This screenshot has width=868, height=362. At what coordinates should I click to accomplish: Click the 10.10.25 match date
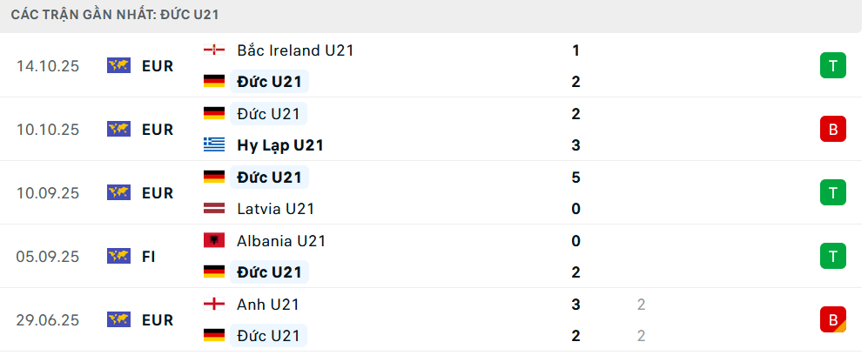(48, 130)
